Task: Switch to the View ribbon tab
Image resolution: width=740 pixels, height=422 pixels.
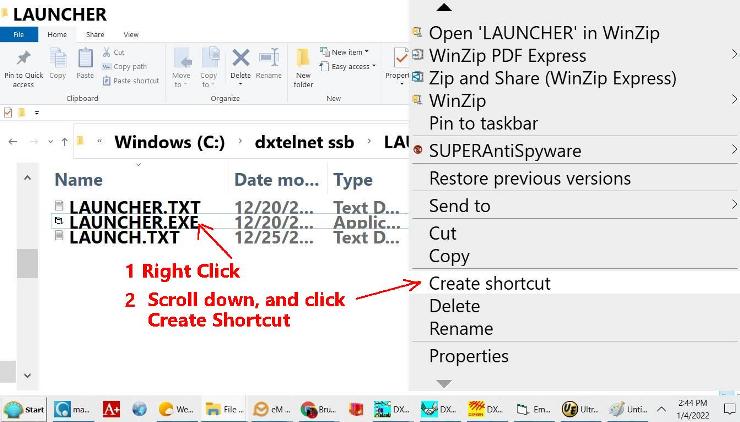Action: (x=131, y=34)
